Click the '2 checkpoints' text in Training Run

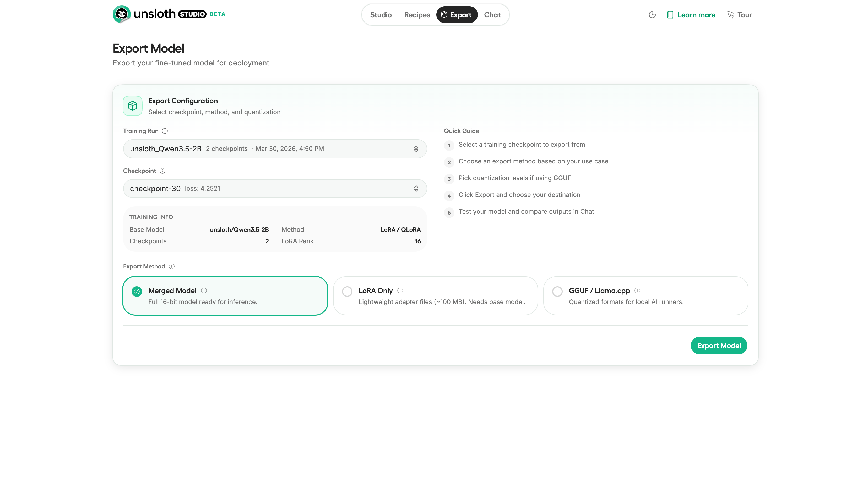(227, 149)
